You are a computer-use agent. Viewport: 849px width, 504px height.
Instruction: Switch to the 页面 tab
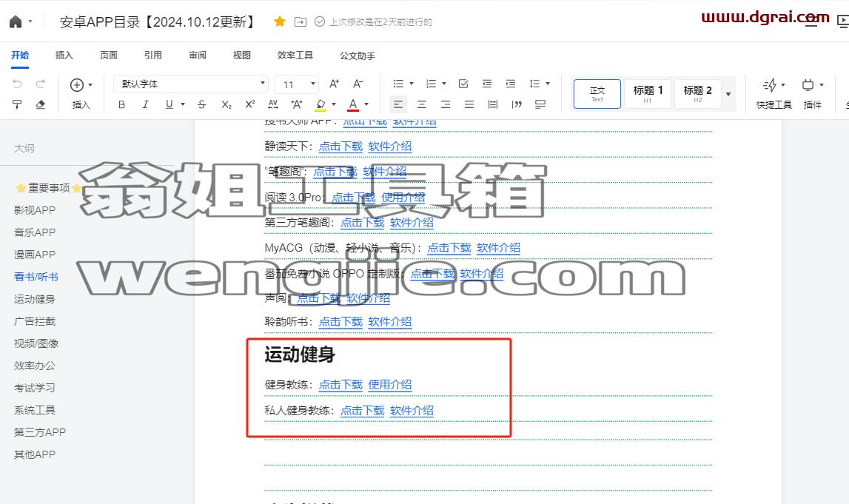point(108,56)
